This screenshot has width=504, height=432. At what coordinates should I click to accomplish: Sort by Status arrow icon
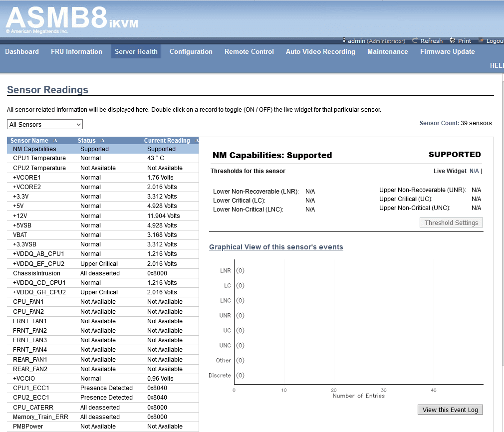[102, 141]
